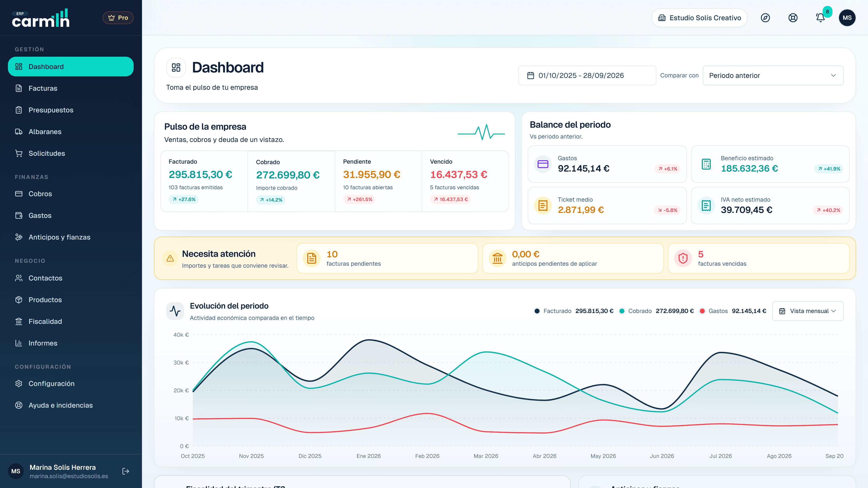Click the box icon for Productos
This screenshot has width=868, height=488.
[19, 300]
